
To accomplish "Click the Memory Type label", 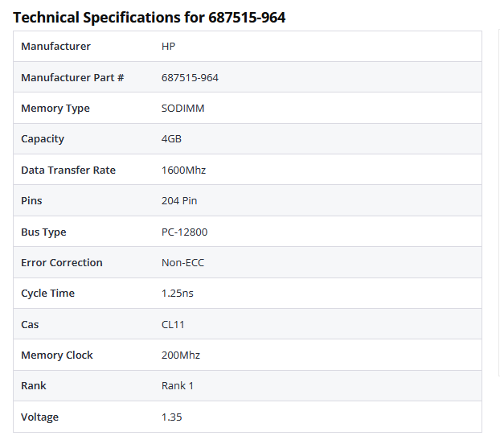I will pos(55,109).
